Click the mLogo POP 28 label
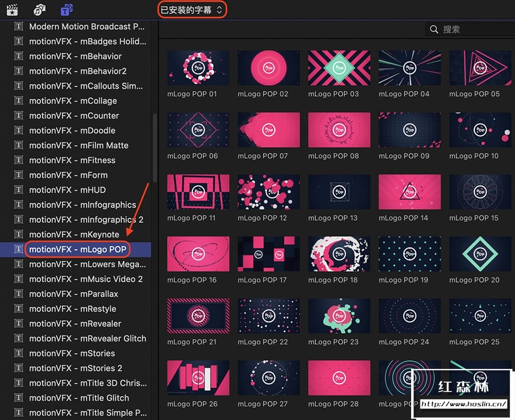515x420 pixels. pos(333,404)
